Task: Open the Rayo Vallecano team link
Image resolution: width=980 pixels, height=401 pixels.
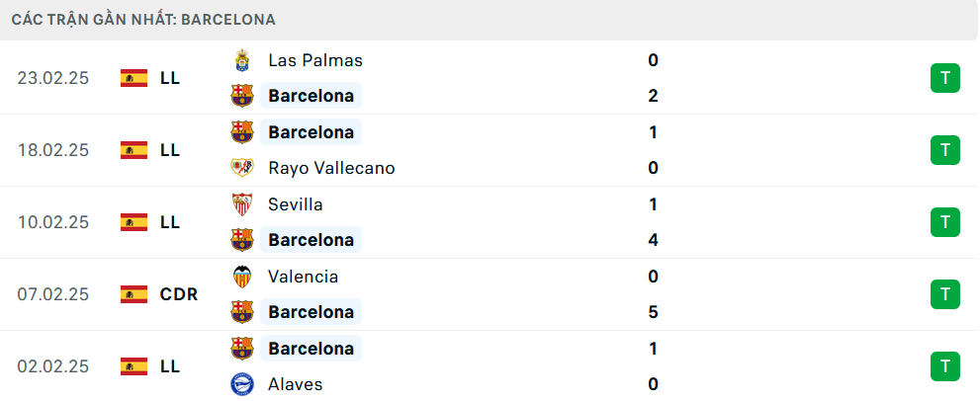Action: point(331,168)
